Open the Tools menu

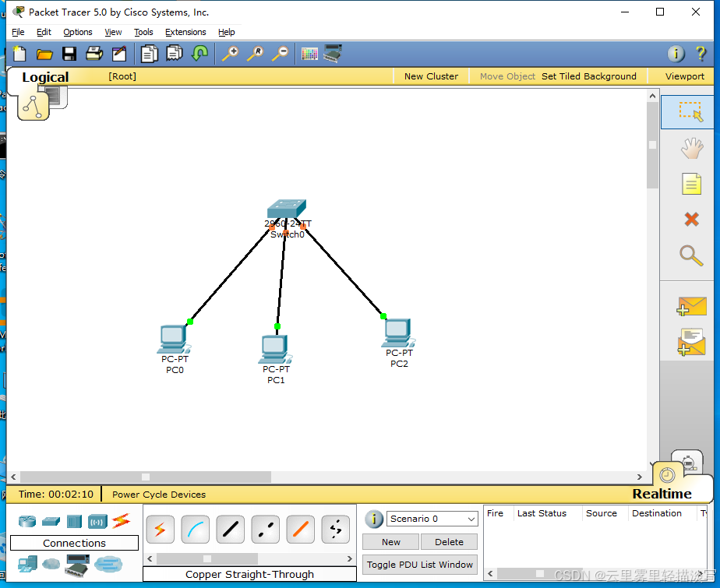[x=143, y=32]
